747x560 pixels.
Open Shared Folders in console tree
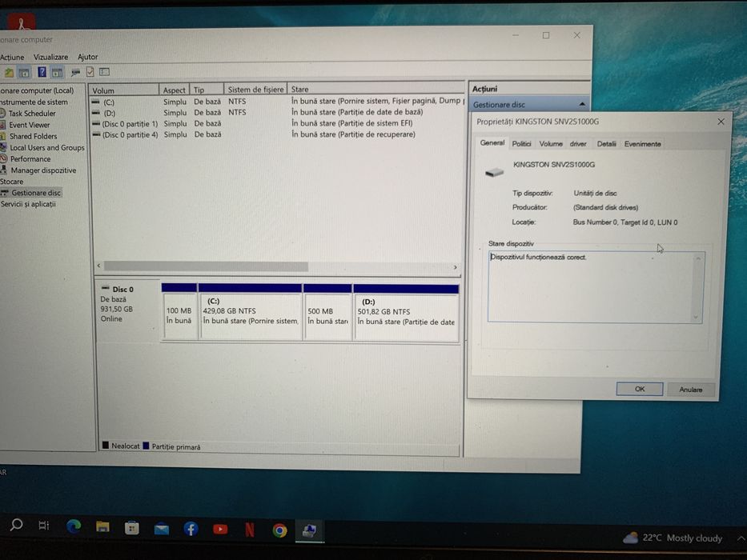33,136
